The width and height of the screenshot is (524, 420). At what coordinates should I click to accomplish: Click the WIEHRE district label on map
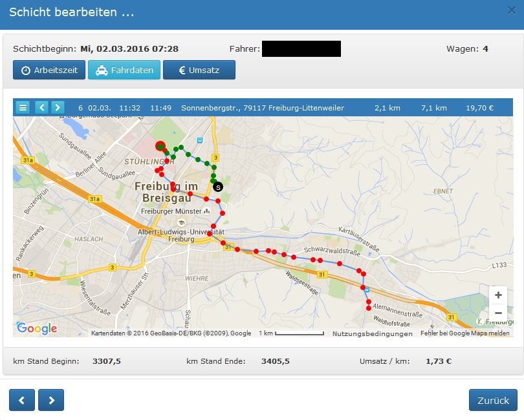tap(197, 278)
